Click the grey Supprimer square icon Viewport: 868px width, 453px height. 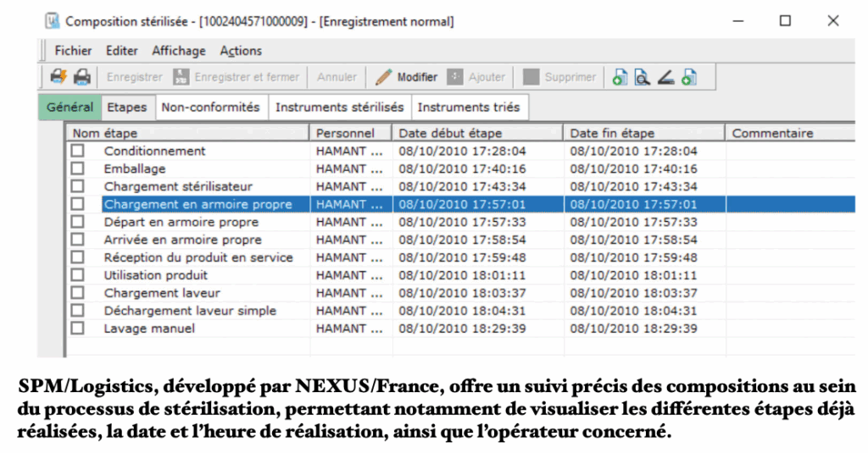531,77
